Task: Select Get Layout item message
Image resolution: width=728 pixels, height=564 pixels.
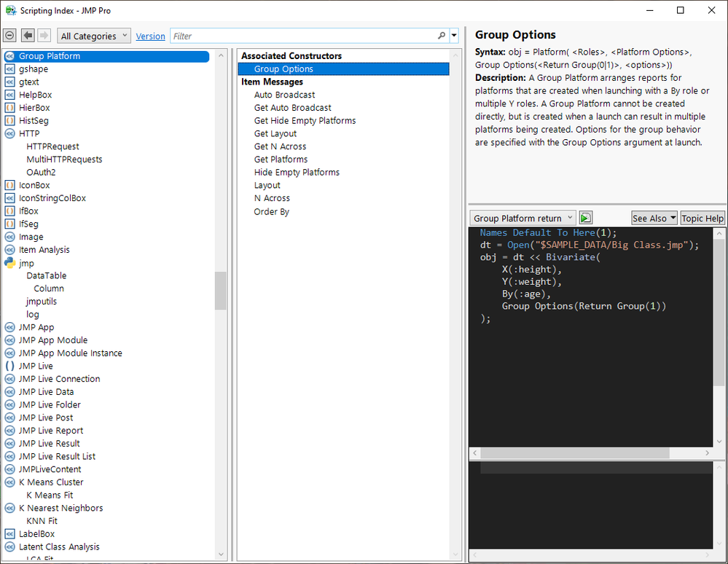Action: pyautogui.click(x=275, y=134)
